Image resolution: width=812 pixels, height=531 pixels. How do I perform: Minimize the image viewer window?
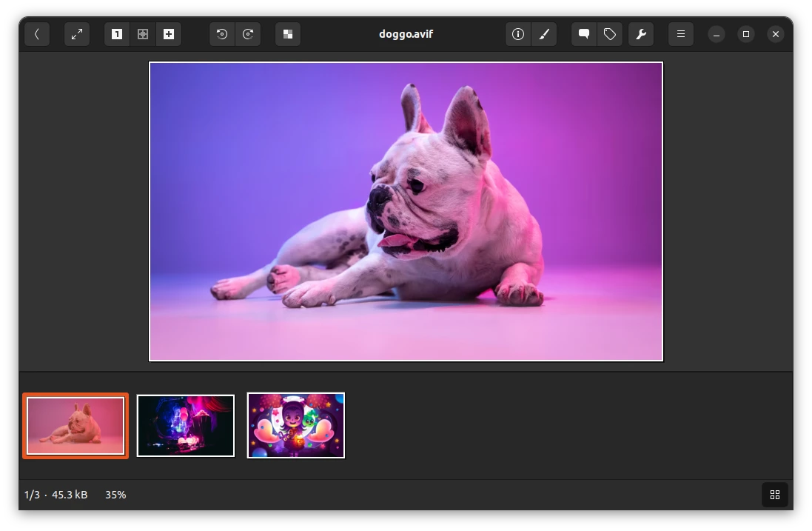[717, 34]
